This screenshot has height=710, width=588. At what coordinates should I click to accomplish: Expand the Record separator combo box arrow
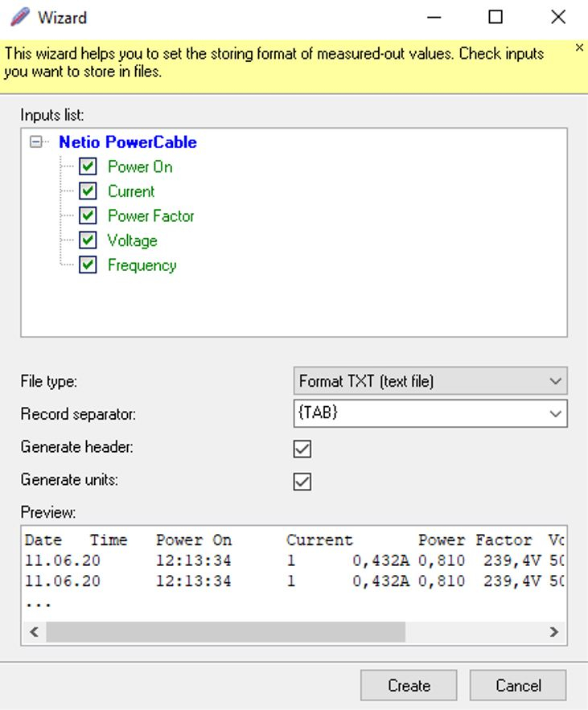tap(555, 414)
